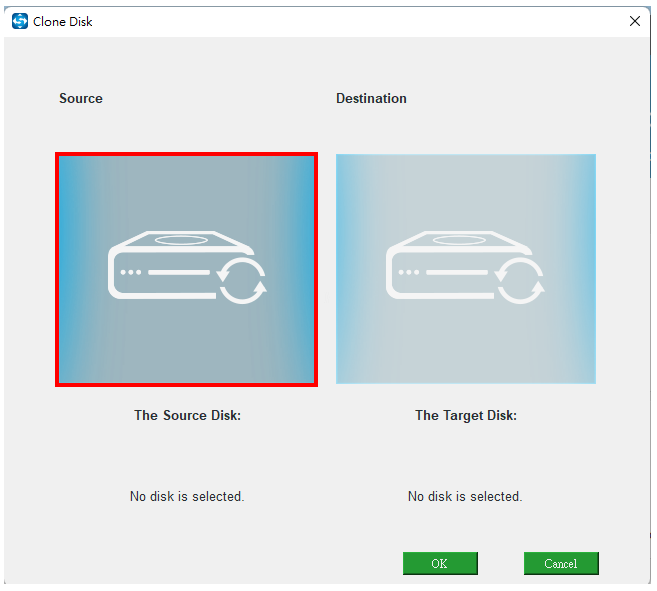The image size is (657, 591).
Task: Click "No disk is selected." under Target Disk
Action: click(465, 496)
